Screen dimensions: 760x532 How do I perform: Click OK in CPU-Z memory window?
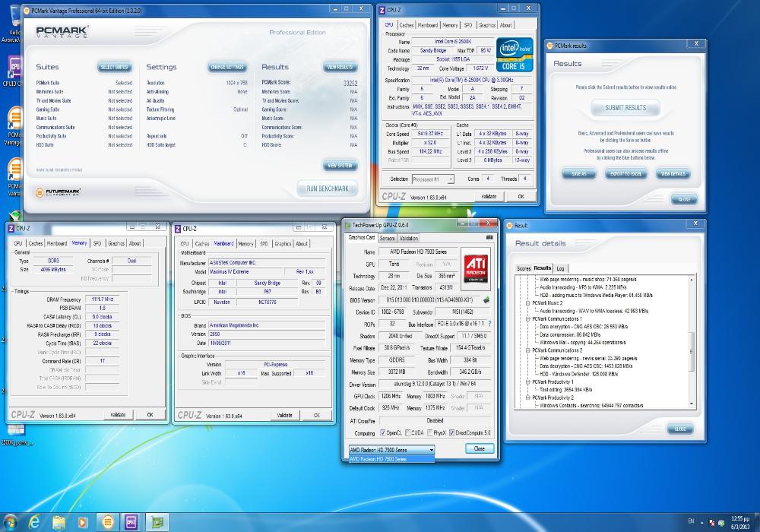(x=150, y=415)
